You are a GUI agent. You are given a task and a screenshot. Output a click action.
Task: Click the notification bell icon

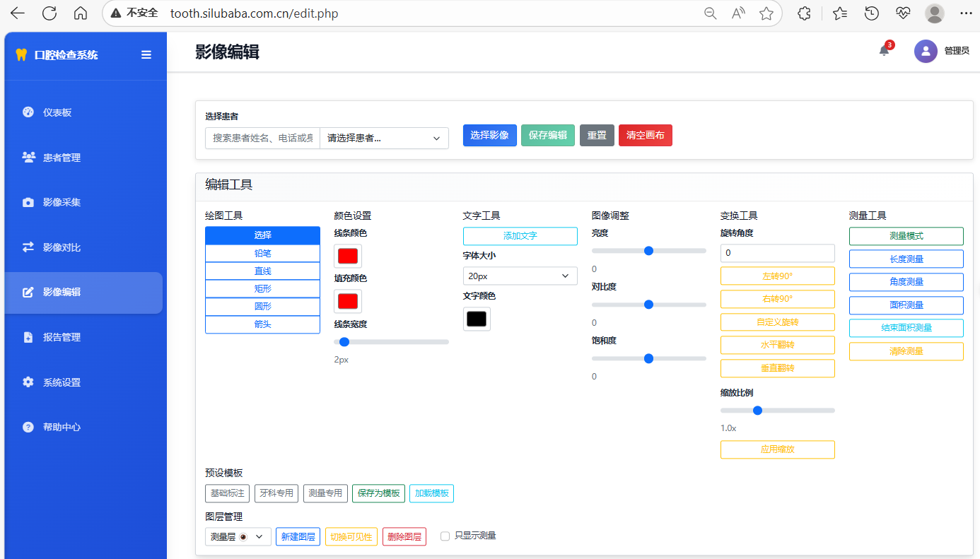point(884,51)
